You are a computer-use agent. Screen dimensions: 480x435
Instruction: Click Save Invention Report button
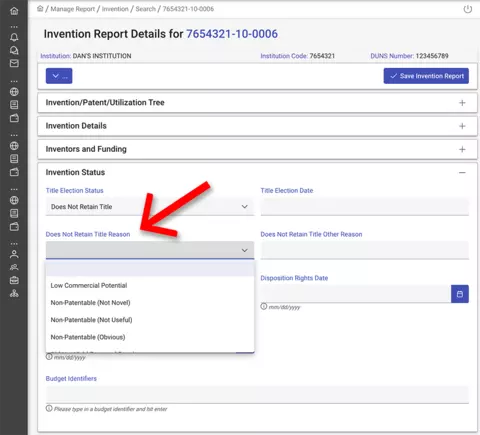[x=426, y=76]
